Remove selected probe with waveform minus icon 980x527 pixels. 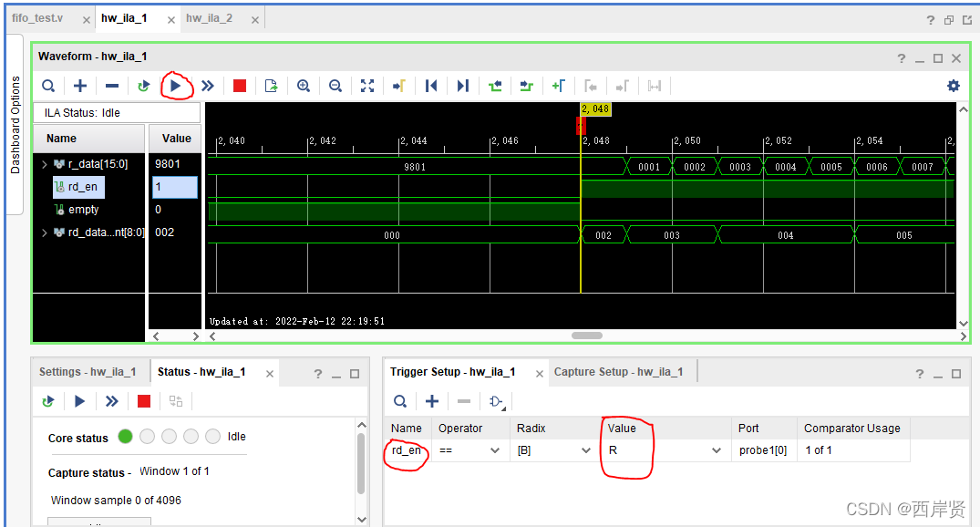pos(112,87)
